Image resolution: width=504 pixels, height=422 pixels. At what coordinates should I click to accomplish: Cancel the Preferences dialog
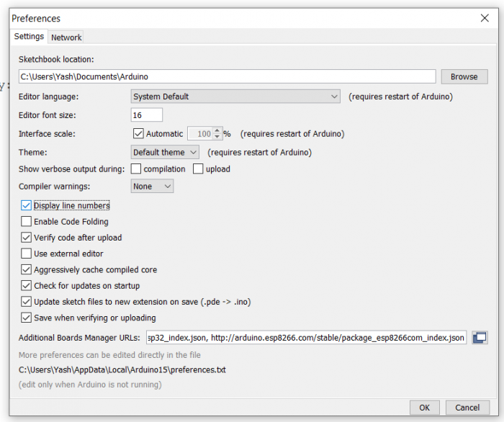pyautogui.click(x=467, y=408)
